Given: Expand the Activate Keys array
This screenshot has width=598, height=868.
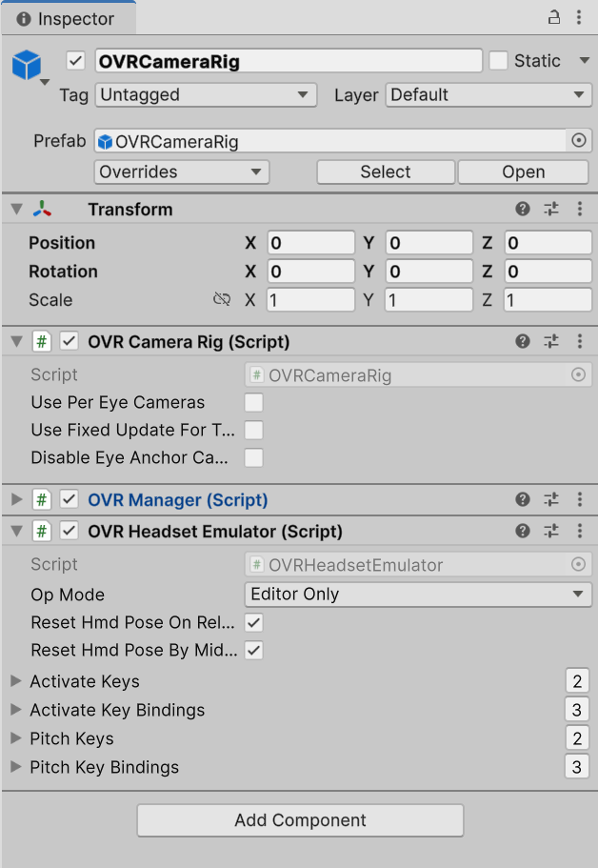Looking at the screenshot, I should [x=16, y=681].
